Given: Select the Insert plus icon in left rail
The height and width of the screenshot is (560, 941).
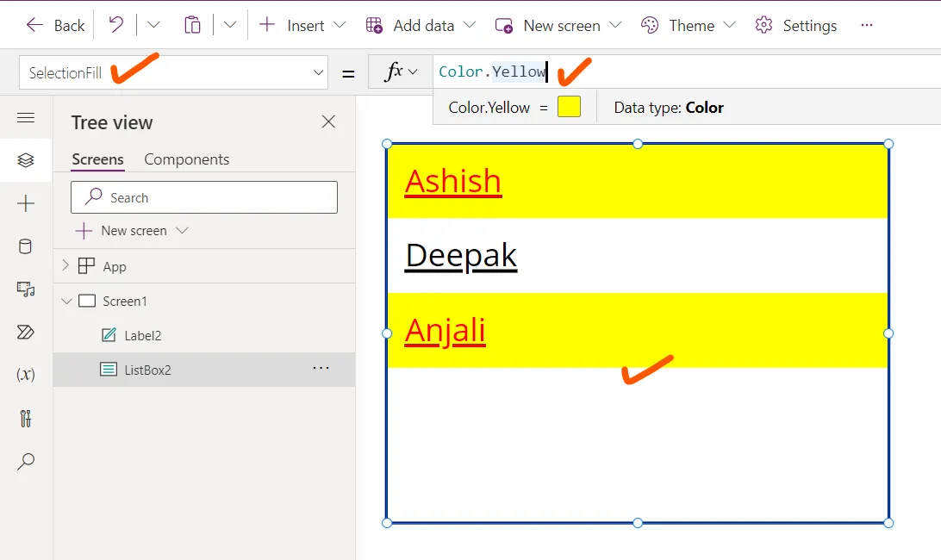Looking at the screenshot, I should pos(28,203).
